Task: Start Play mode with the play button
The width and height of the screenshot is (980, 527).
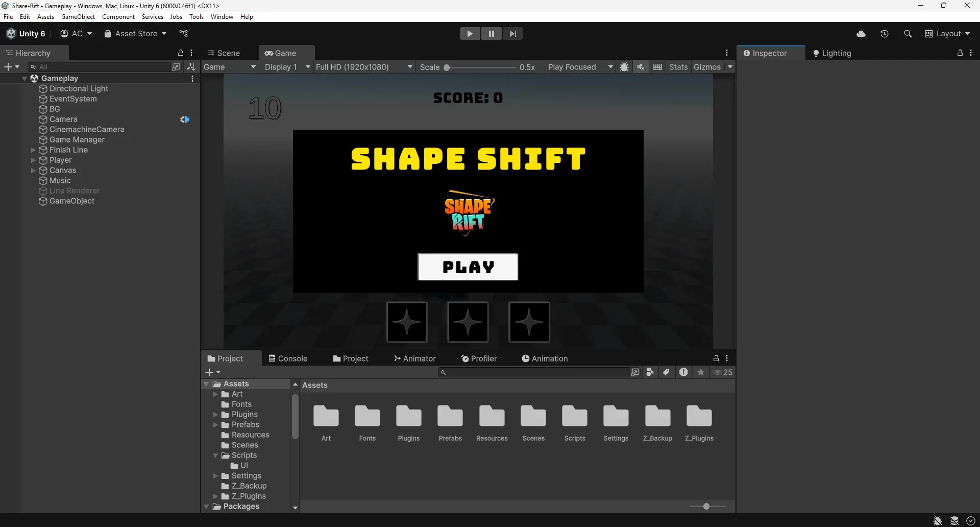Action: tap(470, 34)
